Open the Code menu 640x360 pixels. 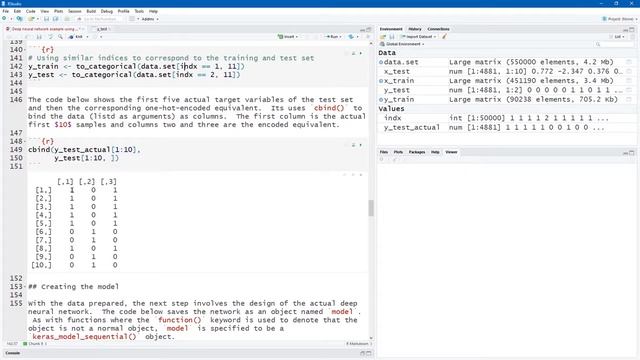31,11
